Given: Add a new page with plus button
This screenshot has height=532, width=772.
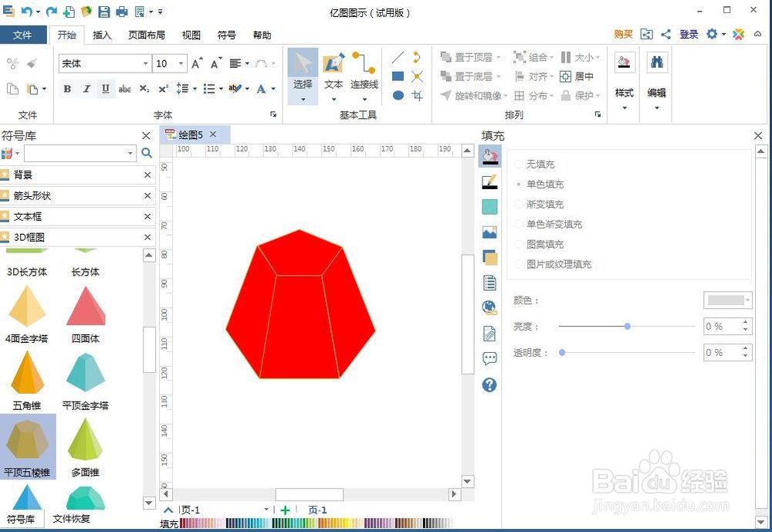Looking at the screenshot, I should 285,510.
